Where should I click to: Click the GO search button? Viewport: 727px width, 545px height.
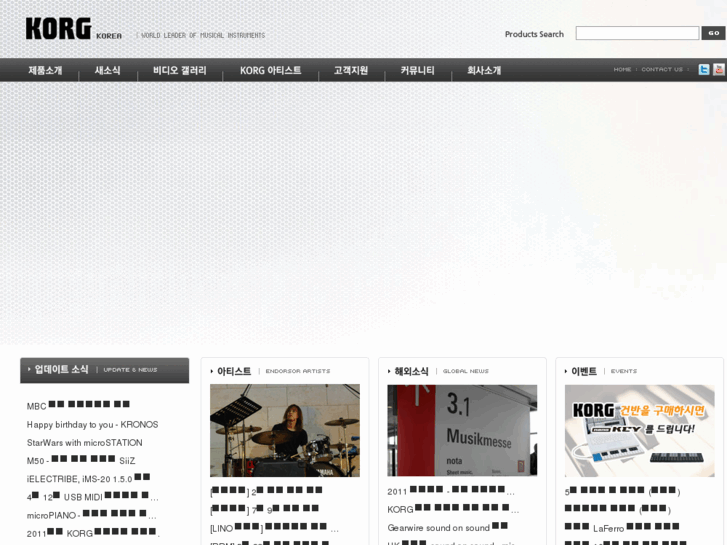coord(714,33)
